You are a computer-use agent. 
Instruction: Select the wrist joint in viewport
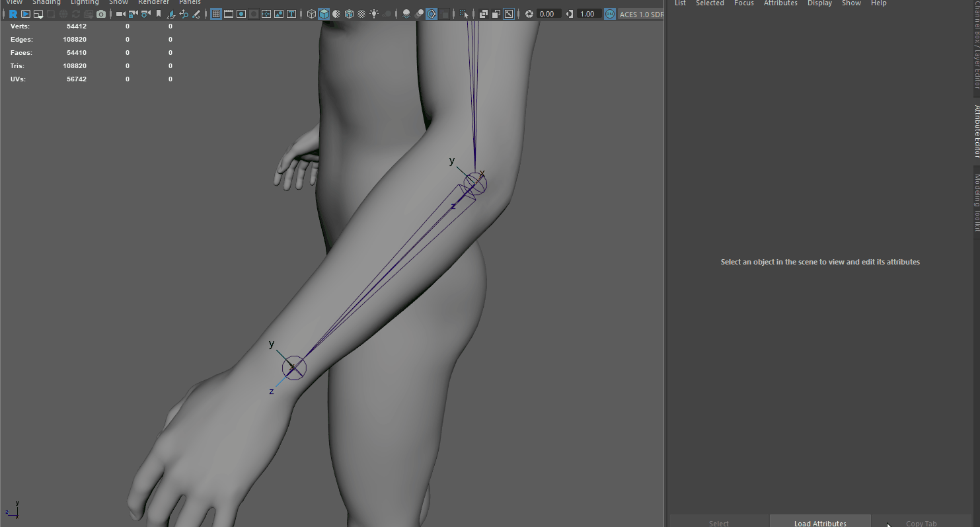coord(294,368)
